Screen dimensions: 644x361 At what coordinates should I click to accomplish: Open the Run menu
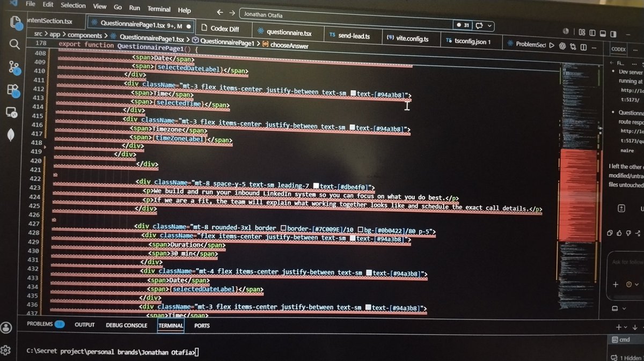click(134, 9)
